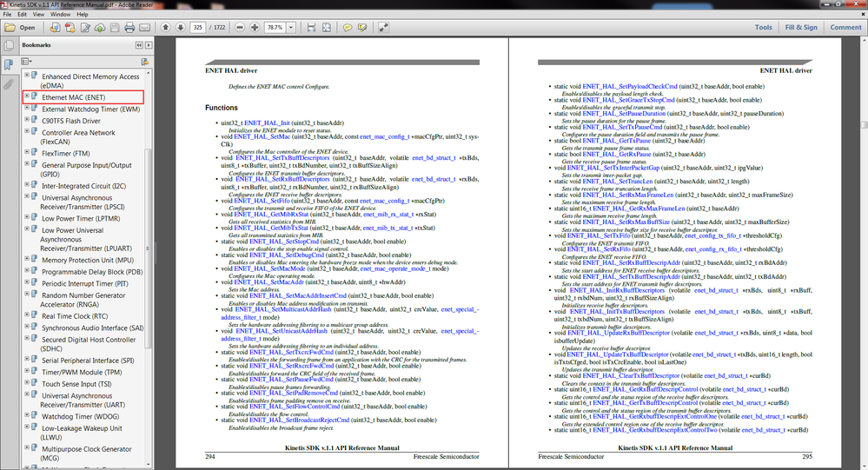Viewport: 868px width, 470px height.
Task: Expand the Watchdog Timer (WDOG) bookmark
Action: click(x=27, y=414)
